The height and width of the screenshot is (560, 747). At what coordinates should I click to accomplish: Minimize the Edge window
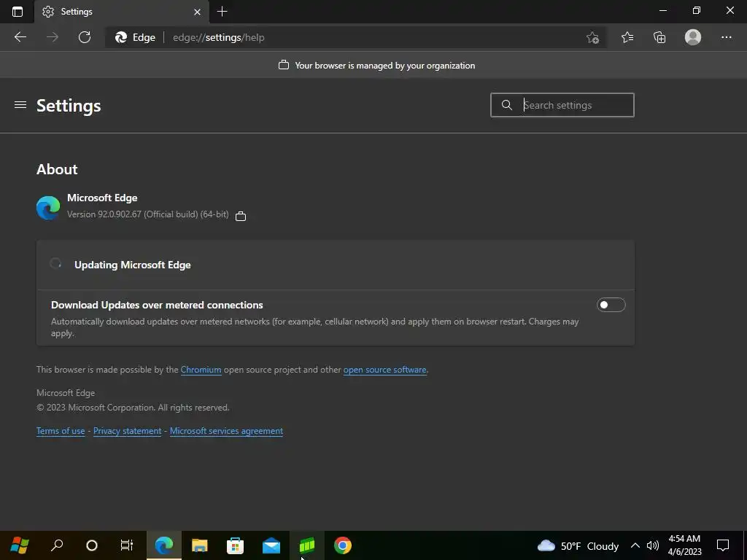[x=662, y=10]
